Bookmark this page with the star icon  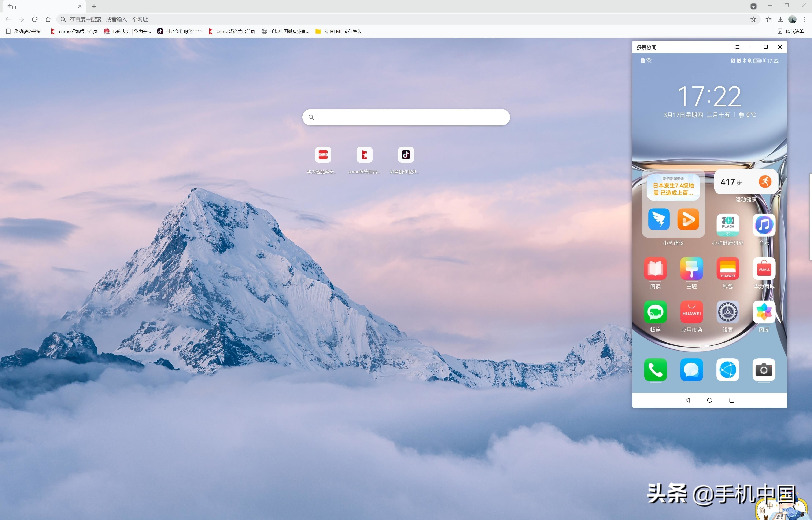(753, 19)
